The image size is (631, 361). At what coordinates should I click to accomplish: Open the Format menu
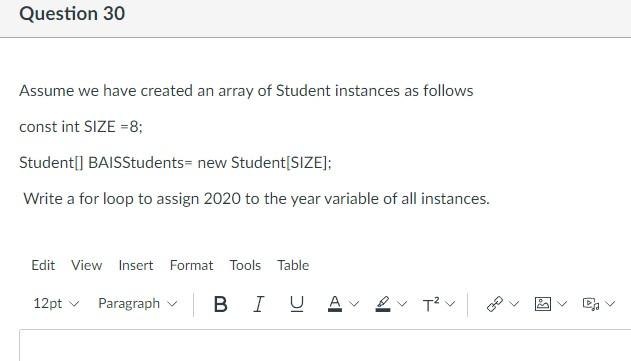192,266
